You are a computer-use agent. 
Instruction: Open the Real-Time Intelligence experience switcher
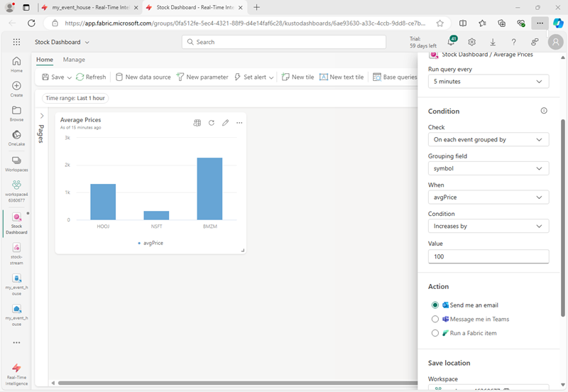pos(16,374)
